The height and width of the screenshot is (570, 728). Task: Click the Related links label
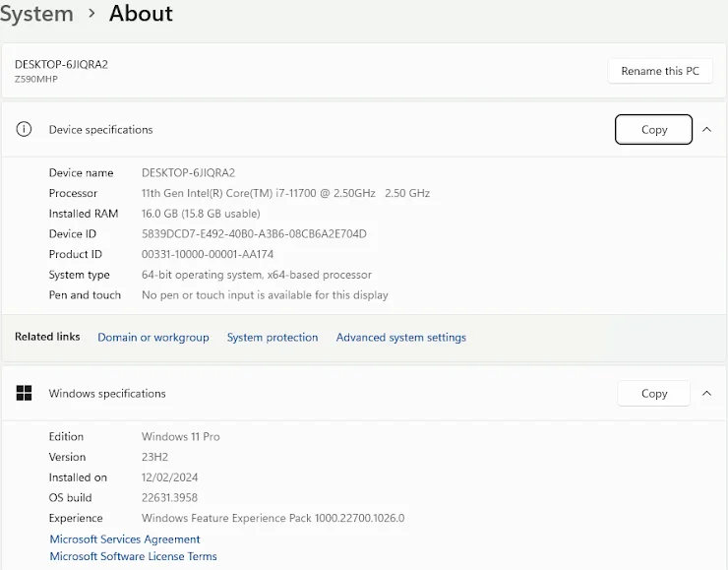pos(47,337)
